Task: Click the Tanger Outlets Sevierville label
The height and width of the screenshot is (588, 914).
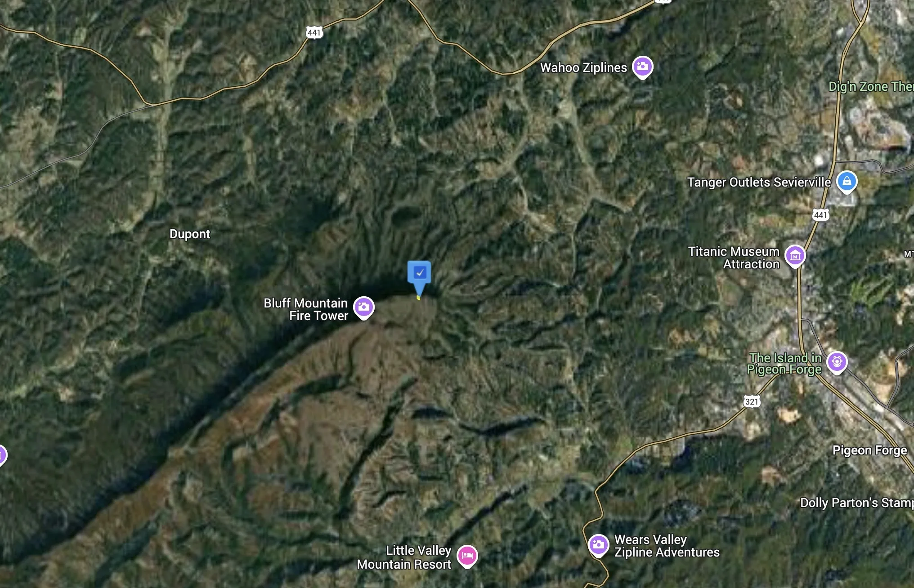Action: point(759,183)
